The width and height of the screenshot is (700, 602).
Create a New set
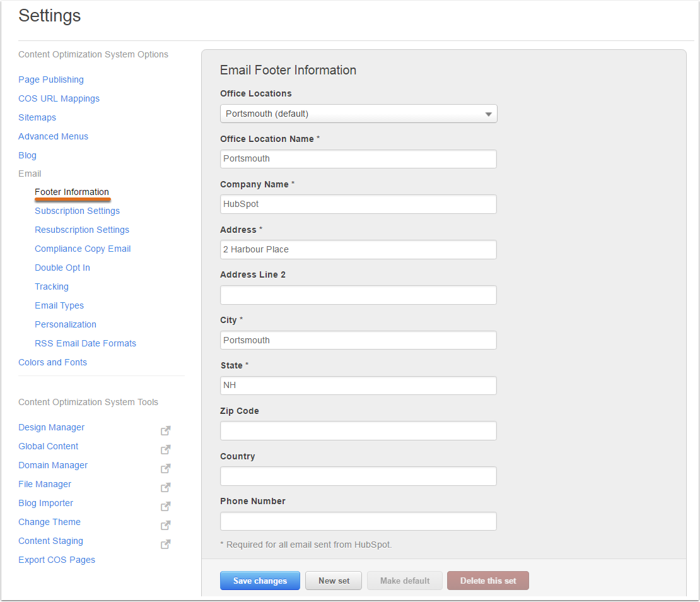333,581
